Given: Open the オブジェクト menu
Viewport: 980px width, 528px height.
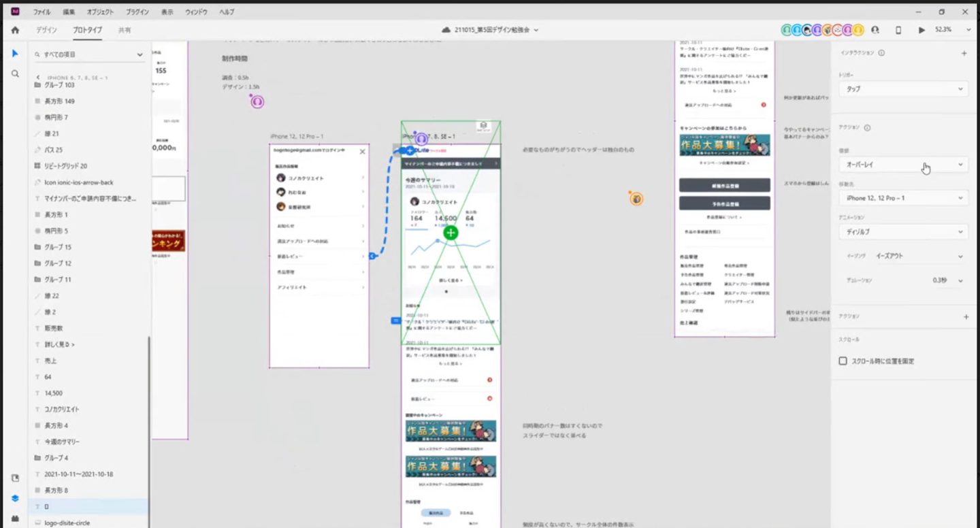Looking at the screenshot, I should [x=101, y=12].
